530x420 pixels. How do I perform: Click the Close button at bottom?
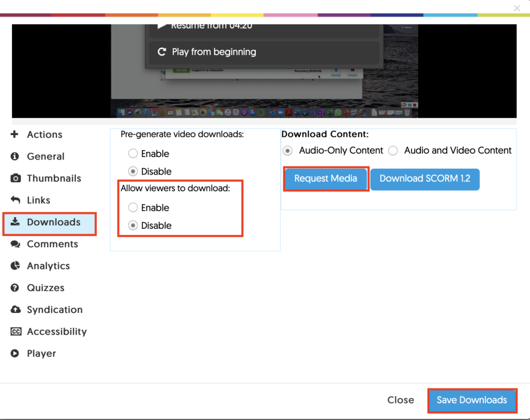click(x=401, y=400)
